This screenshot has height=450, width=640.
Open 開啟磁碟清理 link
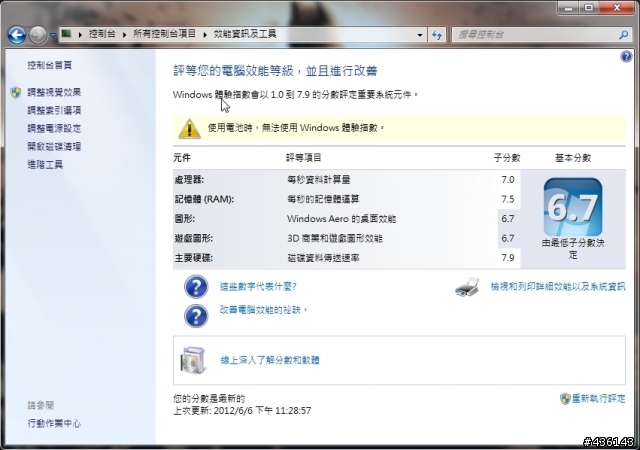pos(54,146)
